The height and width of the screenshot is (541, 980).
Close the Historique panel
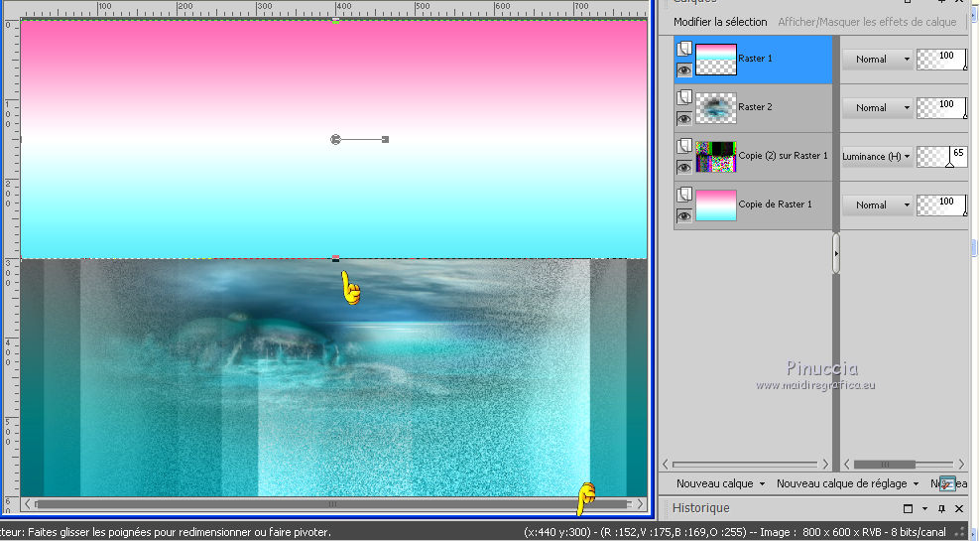coord(959,508)
